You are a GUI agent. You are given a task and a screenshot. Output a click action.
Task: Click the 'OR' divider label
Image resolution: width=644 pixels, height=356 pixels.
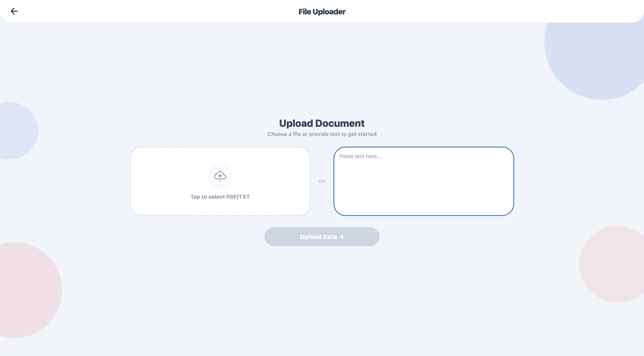322,181
